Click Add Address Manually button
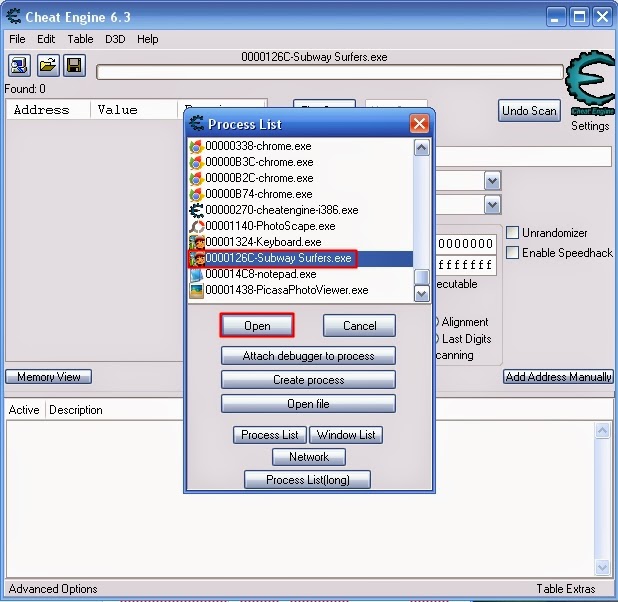This screenshot has height=602, width=618. (558, 376)
